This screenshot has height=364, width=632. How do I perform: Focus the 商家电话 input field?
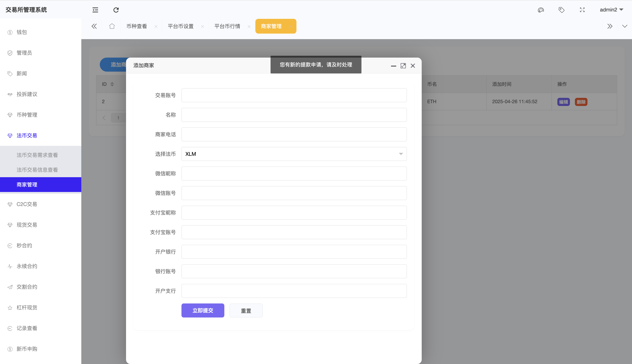coord(294,135)
